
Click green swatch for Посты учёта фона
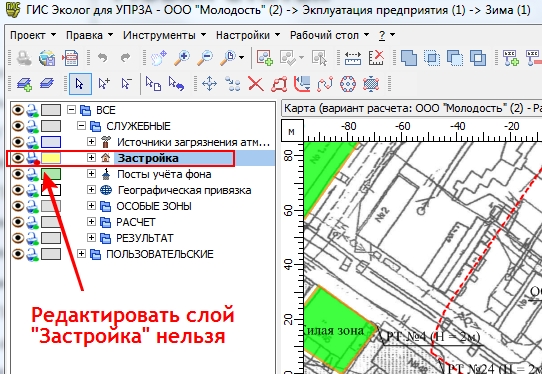51,174
